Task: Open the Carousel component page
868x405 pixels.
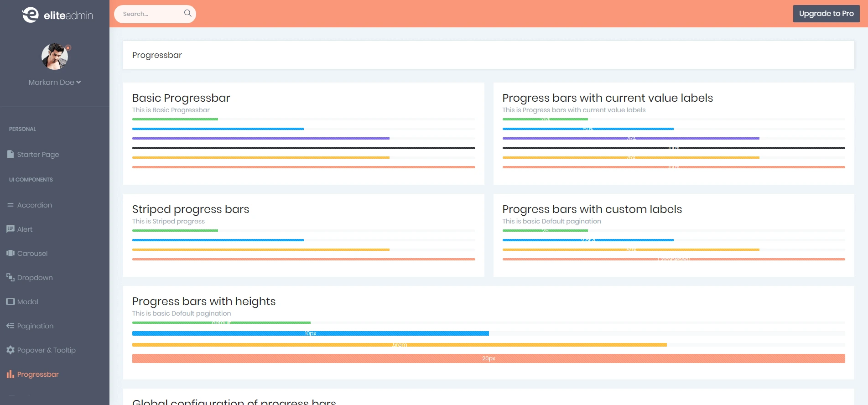Action: point(32,253)
